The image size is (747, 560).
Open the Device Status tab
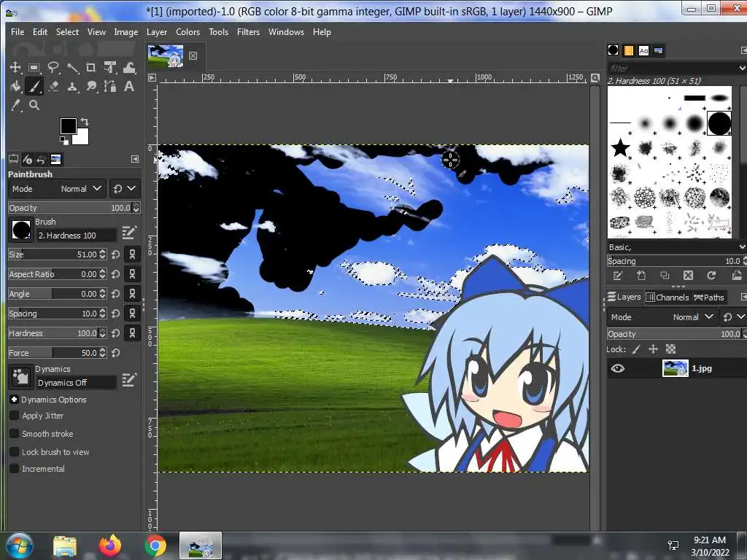(27, 159)
